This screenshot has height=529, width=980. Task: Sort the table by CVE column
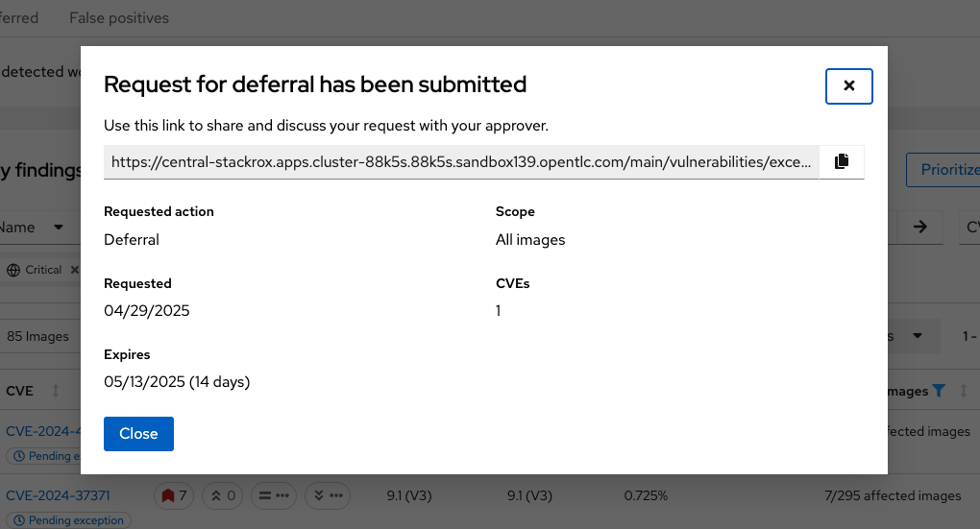point(56,391)
